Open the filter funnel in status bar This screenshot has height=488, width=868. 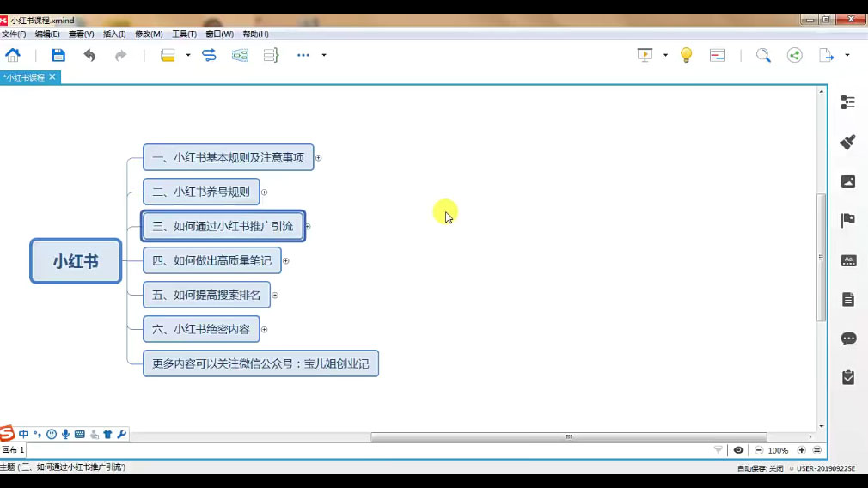click(x=718, y=450)
